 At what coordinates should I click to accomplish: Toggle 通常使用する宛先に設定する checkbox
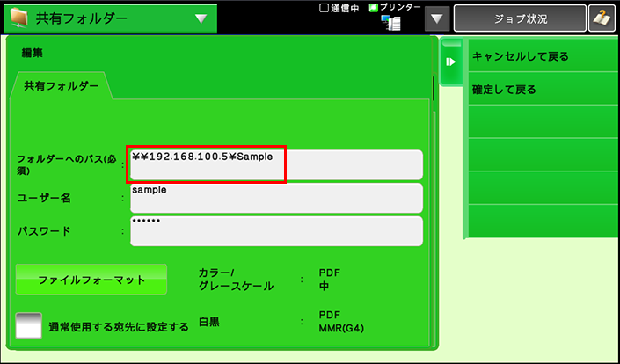click(x=29, y=326)
